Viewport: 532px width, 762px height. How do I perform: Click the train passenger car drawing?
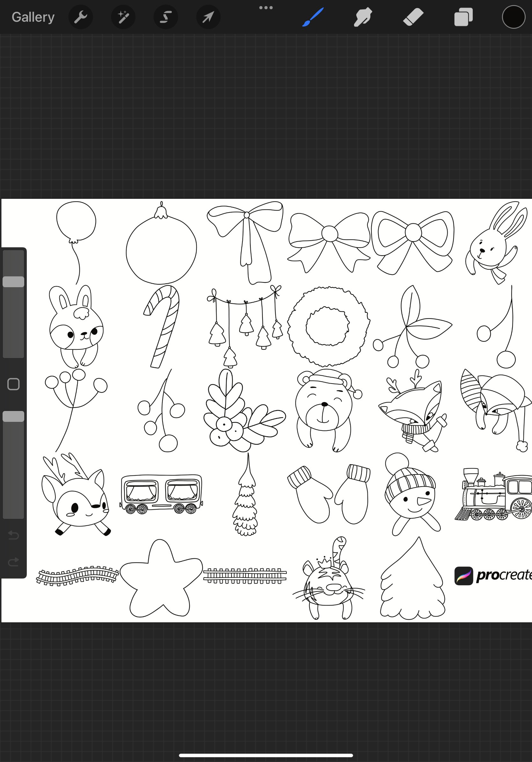pos(161,494)
